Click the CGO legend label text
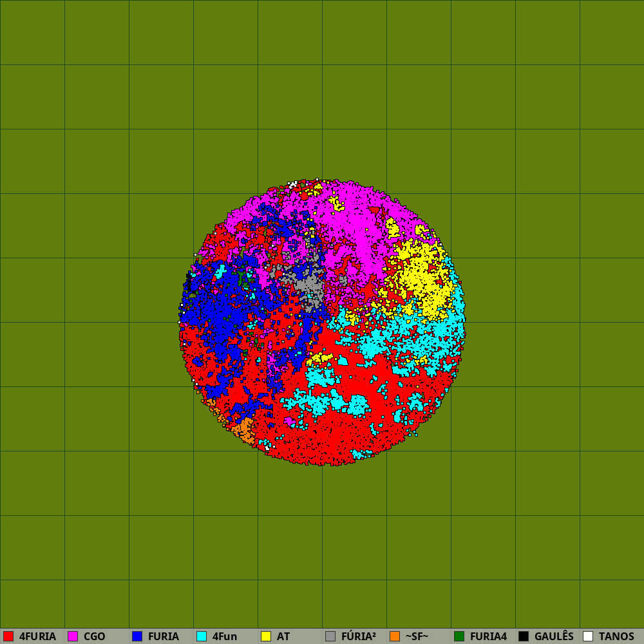The image size is (644, 644). pyautogui.click(x=94, y=636)
